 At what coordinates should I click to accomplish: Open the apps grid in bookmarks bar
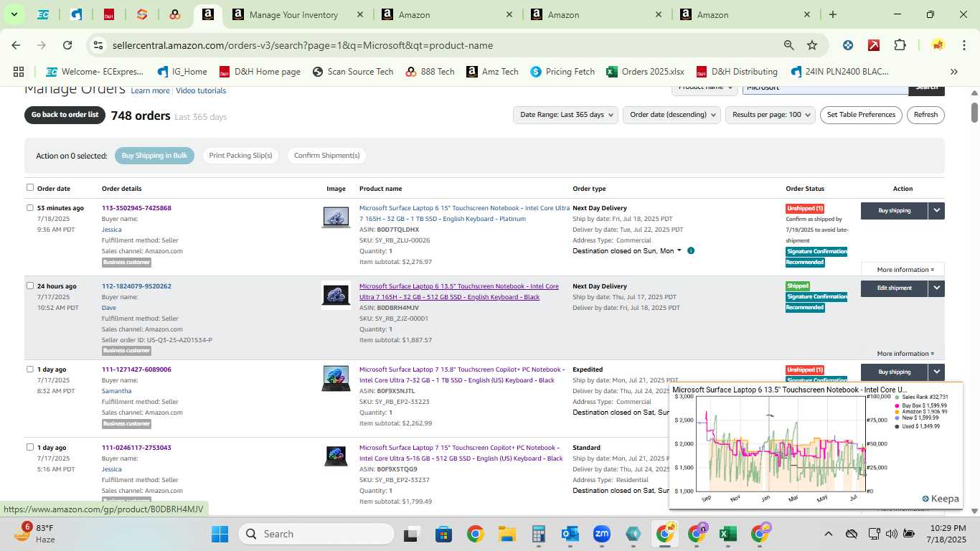(x=19, y=72)
